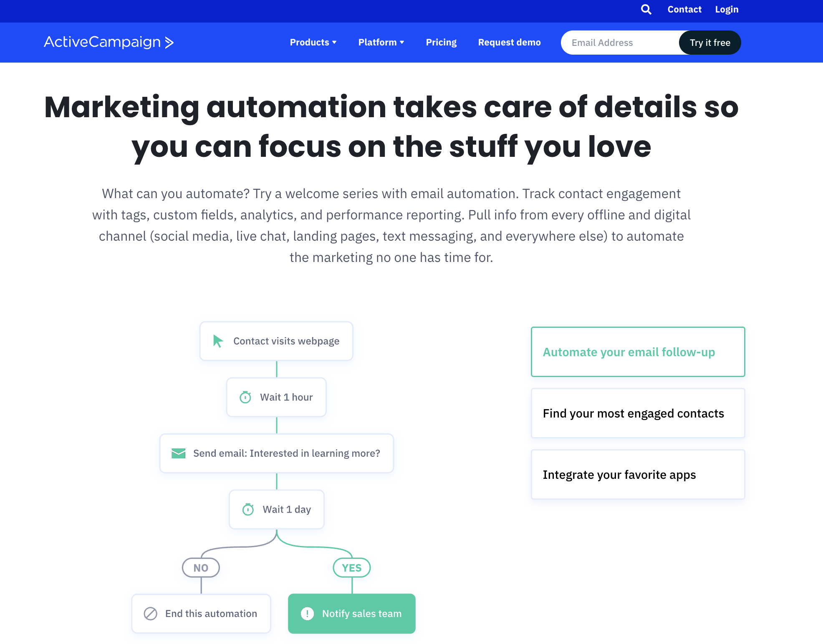823x644 pixels.
Task: Click the search icon in top navigation
Action: tap(645, 9)
